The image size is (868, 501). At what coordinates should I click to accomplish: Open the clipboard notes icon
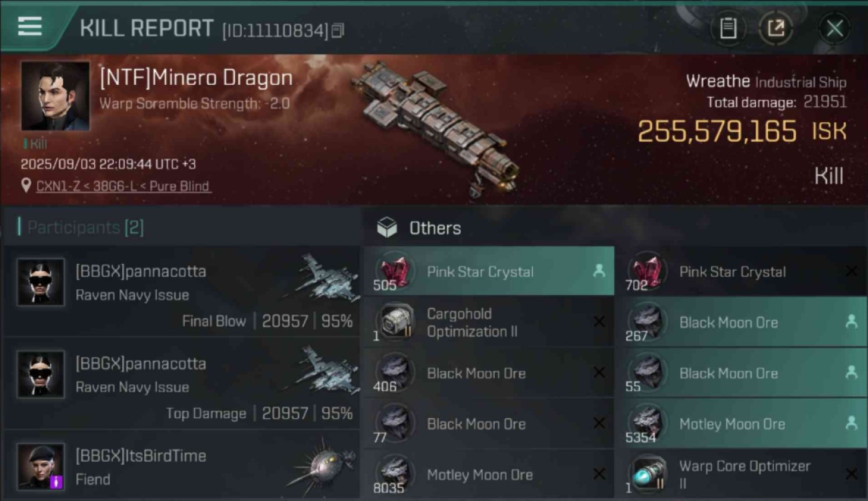click(728, 29)
